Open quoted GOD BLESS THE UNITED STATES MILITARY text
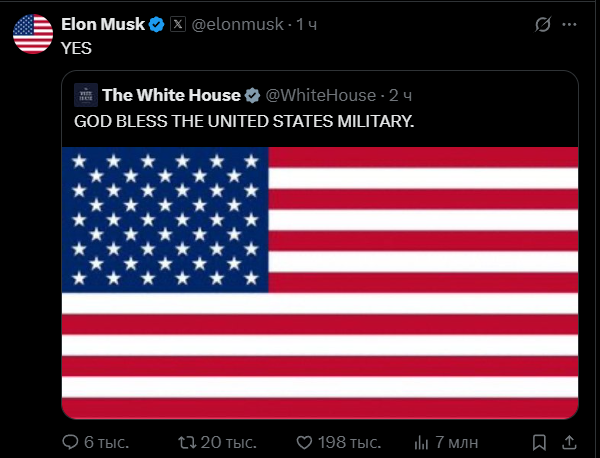Screen dimensions: 600x458 pyautogui.click(x=243, y=121)
